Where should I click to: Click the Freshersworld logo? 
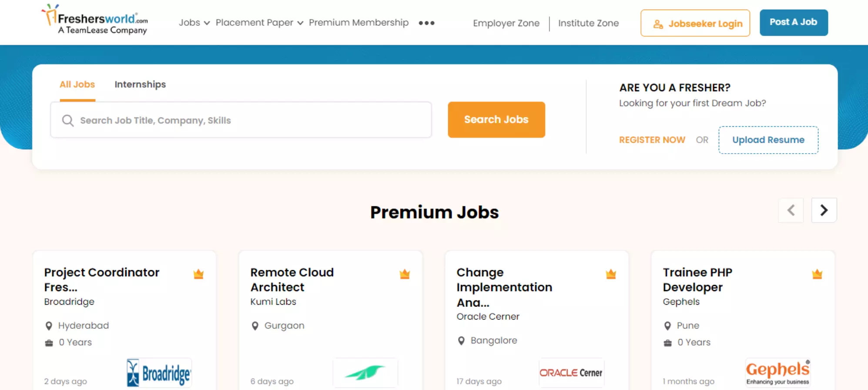pyautogui.click(x=94, y=20)
